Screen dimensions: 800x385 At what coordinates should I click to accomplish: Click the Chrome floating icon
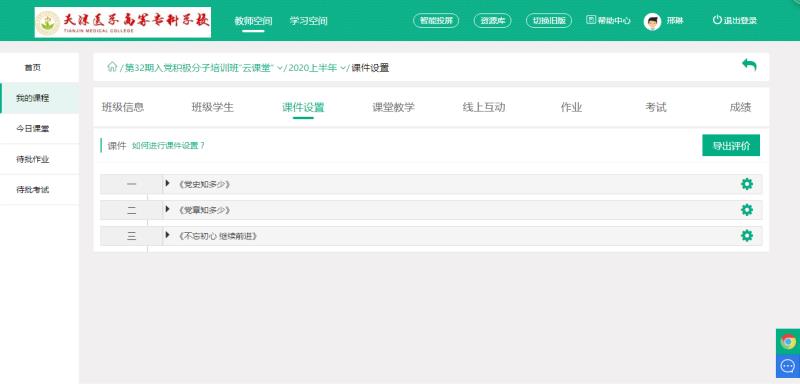click(788, 341)
